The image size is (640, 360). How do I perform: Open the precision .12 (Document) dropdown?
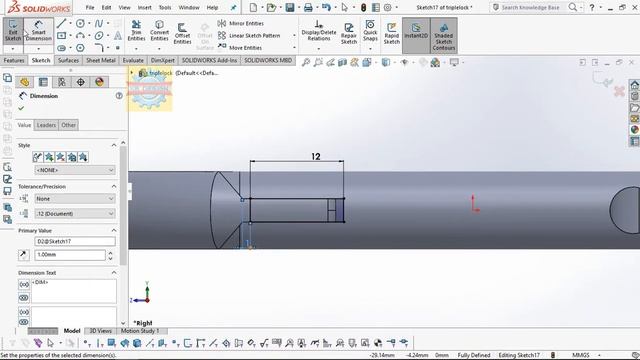(x=75, y=213)
